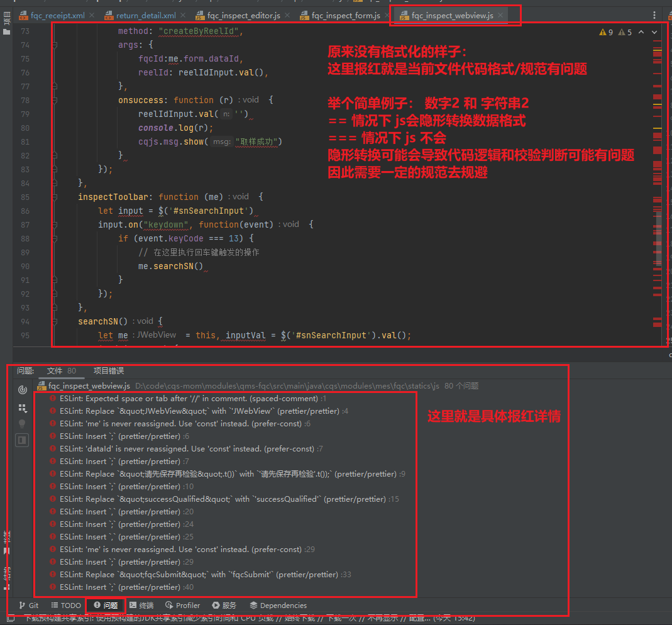Screen dimensions: 672x625
Task: Click fold end marker at line 93
Action: point(55,308)
